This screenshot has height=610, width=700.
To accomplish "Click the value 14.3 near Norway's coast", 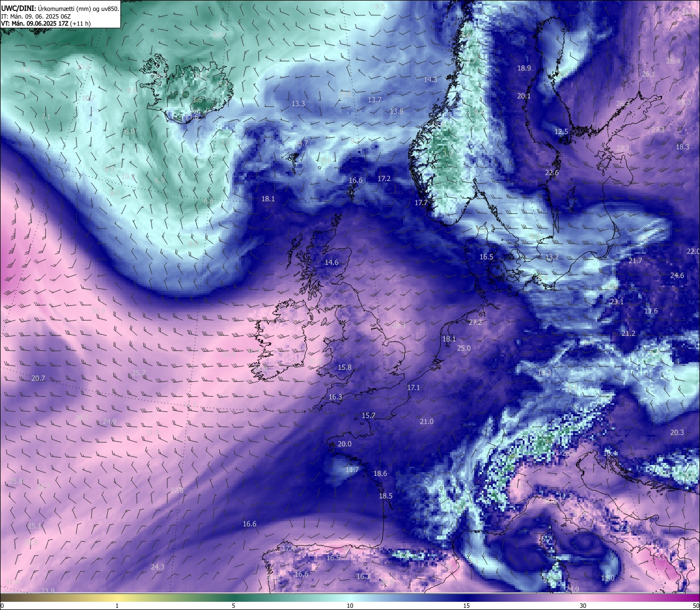I will pos(430,80).
